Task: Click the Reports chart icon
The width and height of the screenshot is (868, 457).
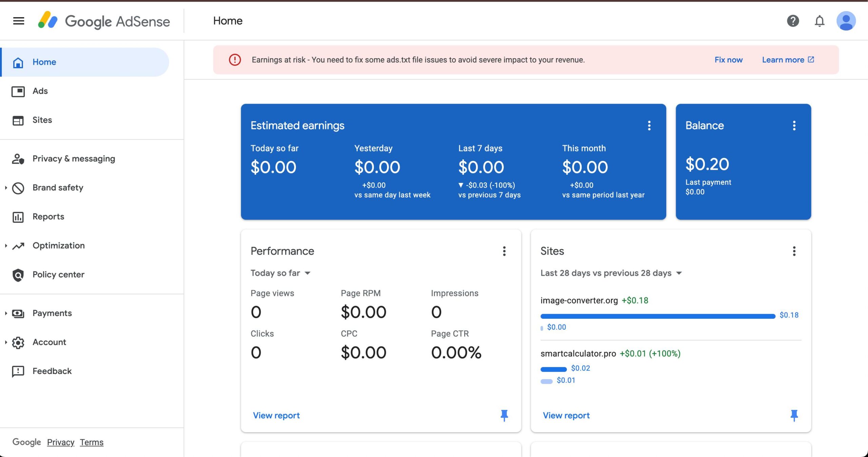Action: tap(18, 217)
